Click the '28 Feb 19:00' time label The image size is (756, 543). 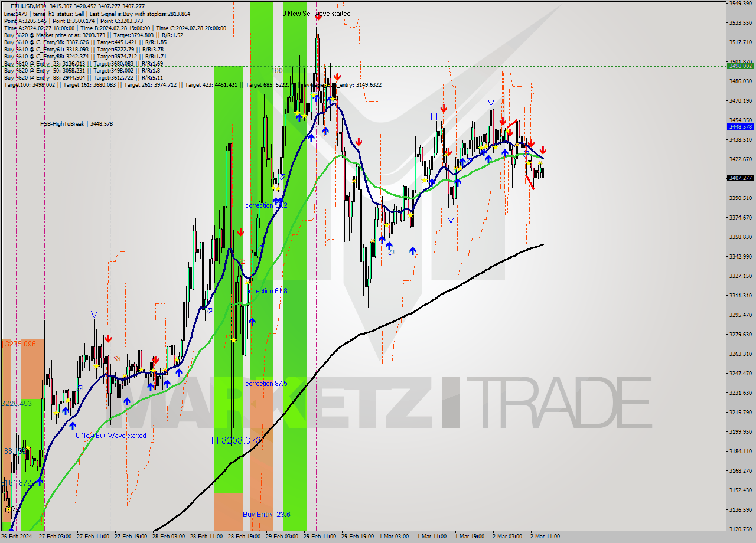click(244, 537)
